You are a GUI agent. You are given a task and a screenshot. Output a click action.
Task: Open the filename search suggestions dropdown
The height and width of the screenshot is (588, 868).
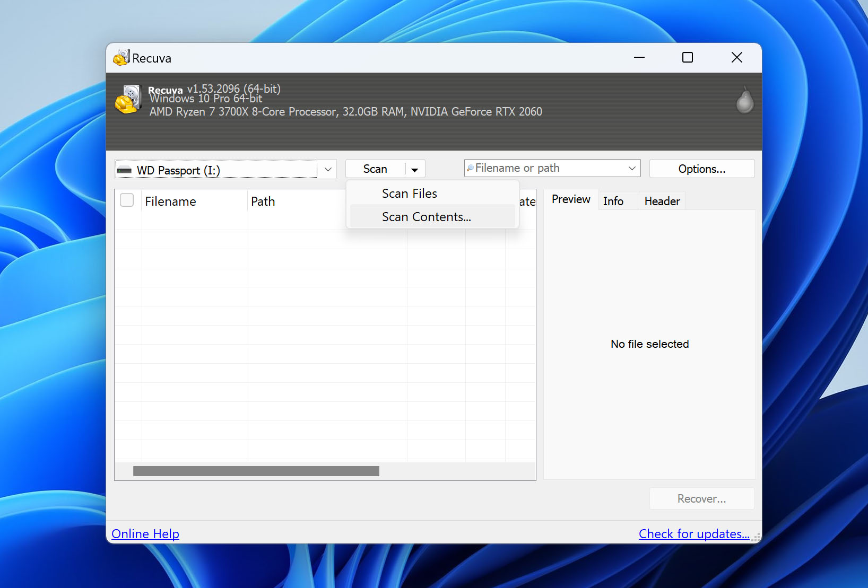632,168
